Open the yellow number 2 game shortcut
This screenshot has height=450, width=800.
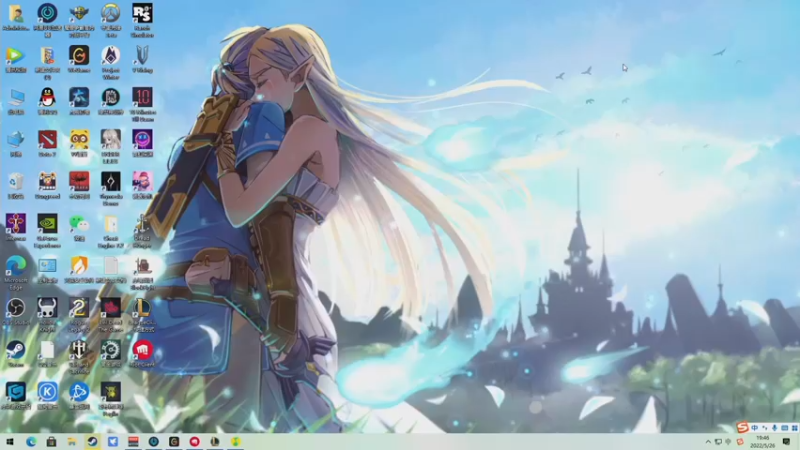(79, 308)
